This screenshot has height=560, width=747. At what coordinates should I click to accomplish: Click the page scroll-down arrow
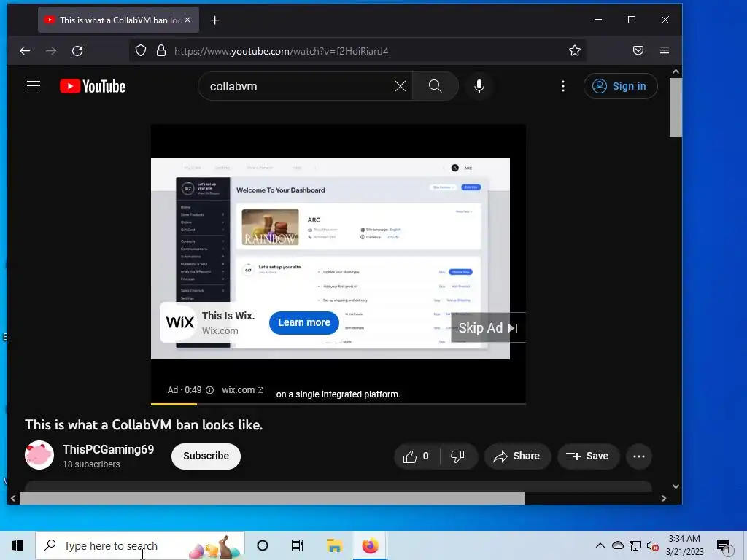676,486
